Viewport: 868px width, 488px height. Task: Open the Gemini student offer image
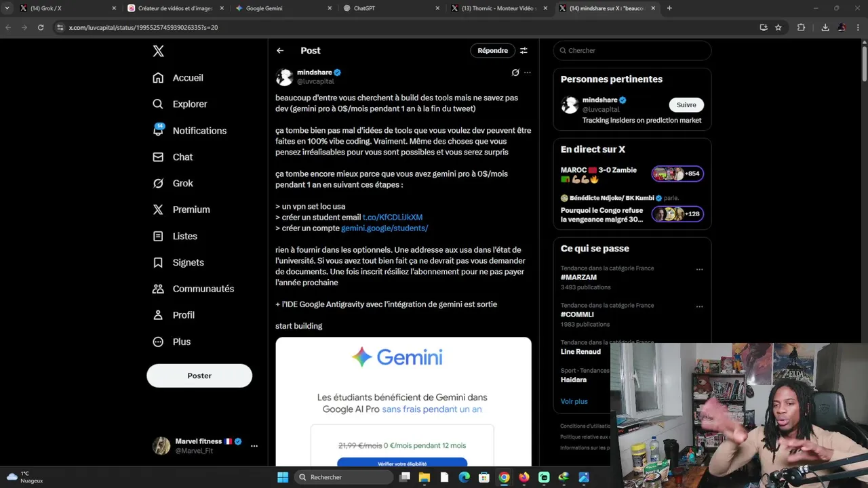(x=403, y=402)
